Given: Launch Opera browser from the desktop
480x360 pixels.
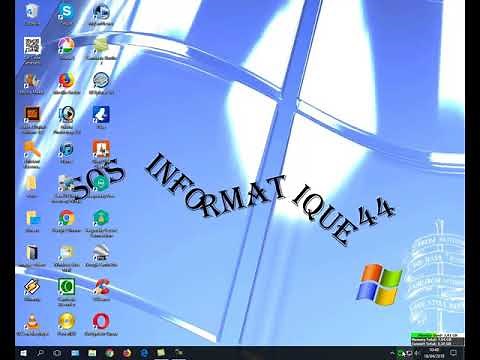Looking at the screenshot, I should point(101,321).
